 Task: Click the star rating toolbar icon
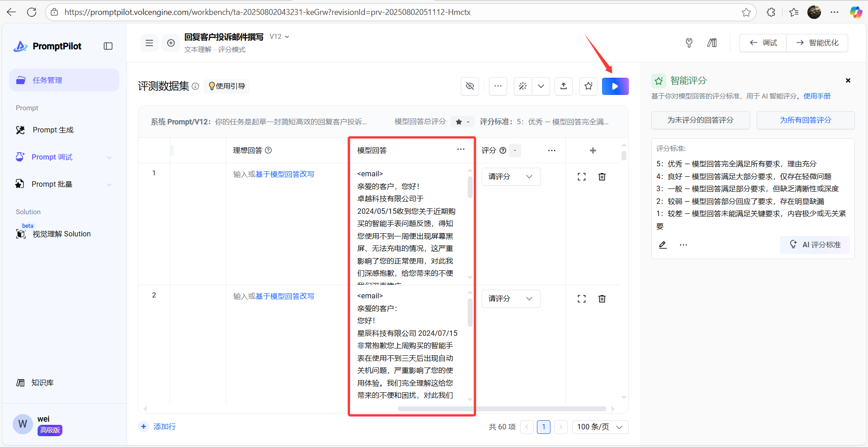pos(588,86)
